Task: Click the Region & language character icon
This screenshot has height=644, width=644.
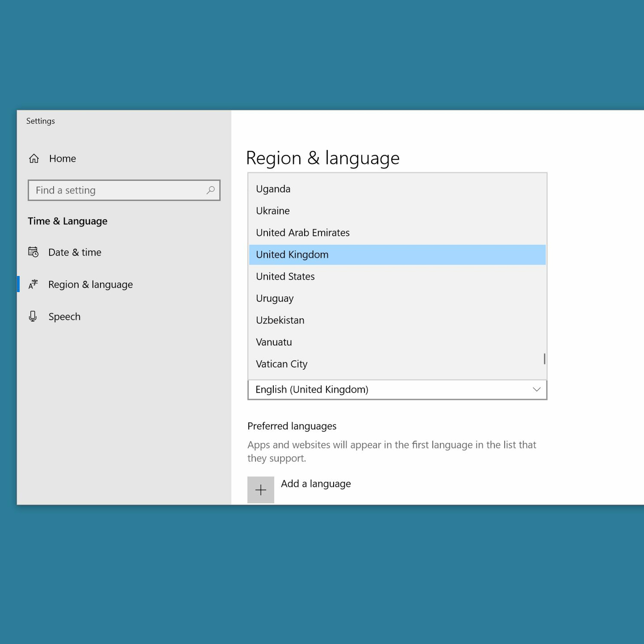Action: [33, 284]
